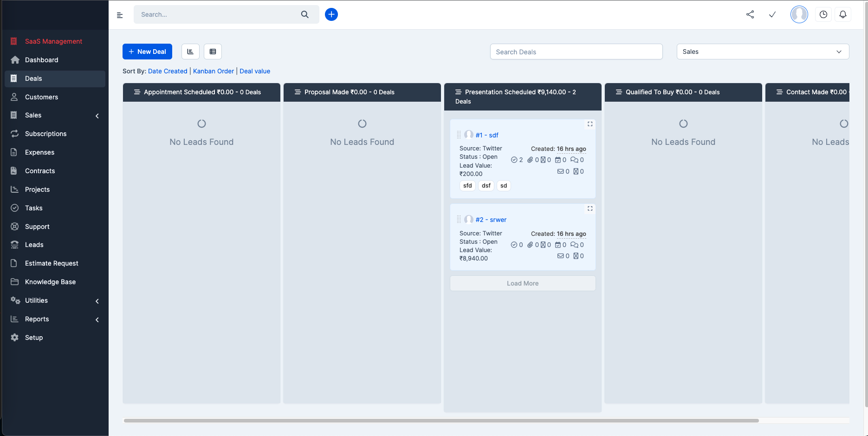
Task: Open deal #1 - sdf link
Action: pyautogui.click(x=487, y=135)
